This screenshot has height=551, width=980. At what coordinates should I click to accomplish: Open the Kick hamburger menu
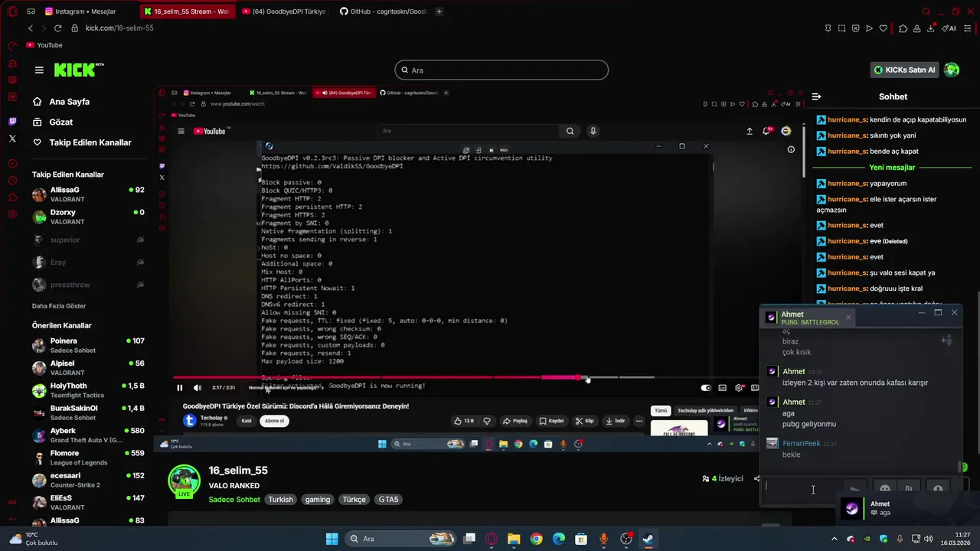coord(39,70)
